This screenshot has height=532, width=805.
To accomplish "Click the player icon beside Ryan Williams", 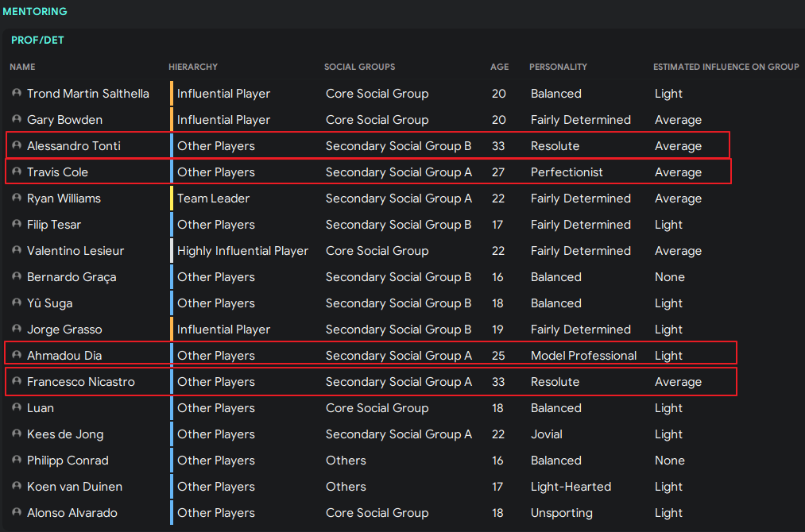I will [17, 198].
